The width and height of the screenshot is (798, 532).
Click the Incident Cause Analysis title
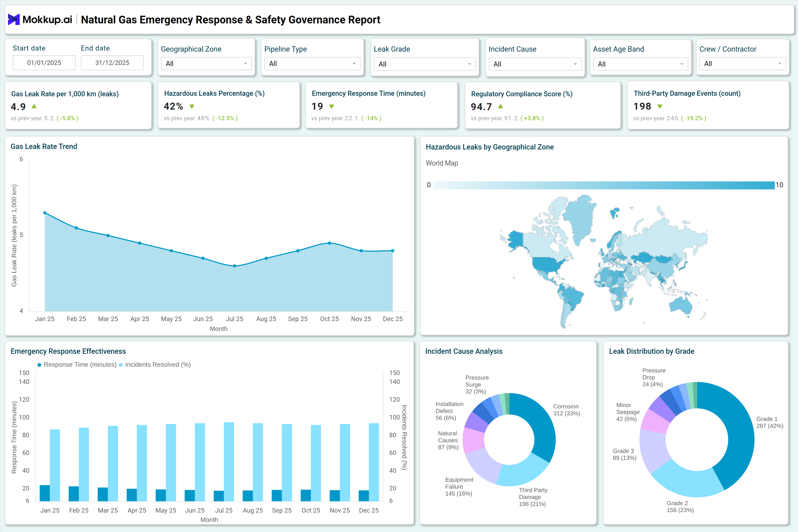[x=464, y=351]
